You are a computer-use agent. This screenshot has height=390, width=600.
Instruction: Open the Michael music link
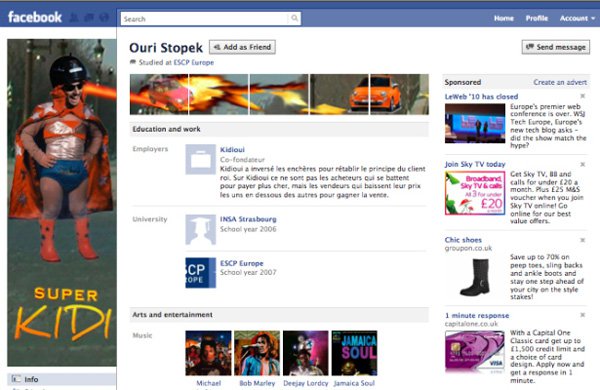(209, 383)
